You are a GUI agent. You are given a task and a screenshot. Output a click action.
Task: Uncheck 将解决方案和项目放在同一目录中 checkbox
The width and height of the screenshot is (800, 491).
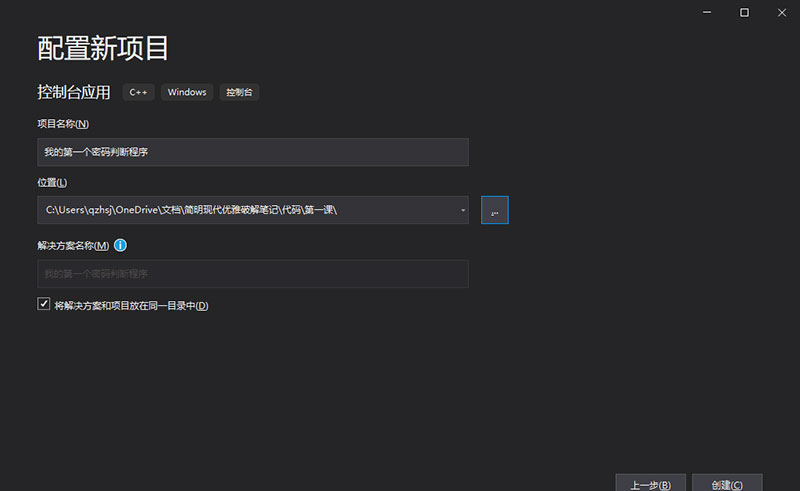[44, 304]
